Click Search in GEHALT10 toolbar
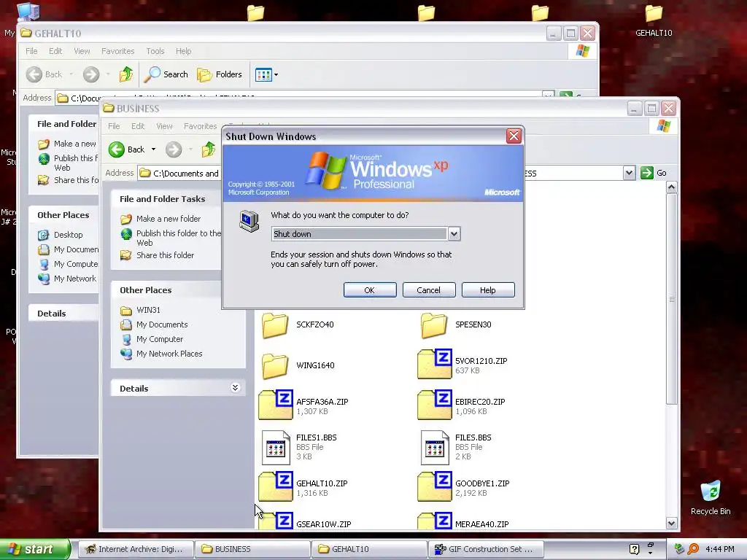 pyautogui.click(x=166, y=74)
